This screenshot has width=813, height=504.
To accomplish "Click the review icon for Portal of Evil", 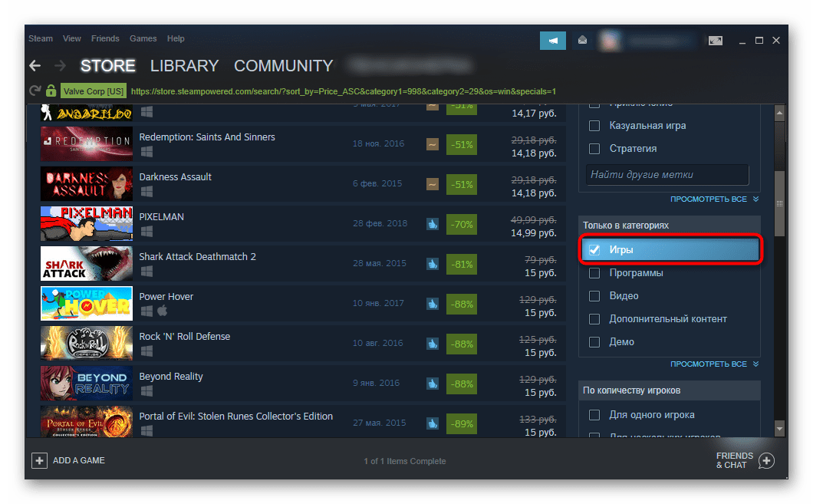I will (433, 423).
